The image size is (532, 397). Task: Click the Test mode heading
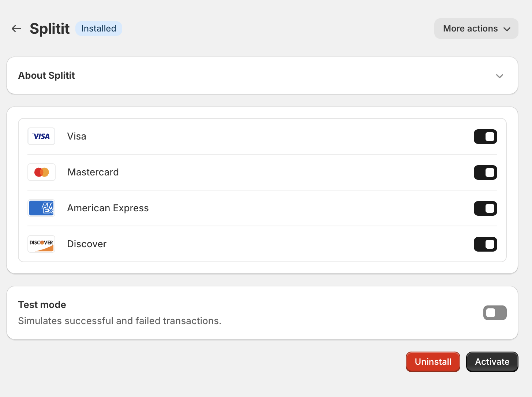pyautogui.click(x=42, y=305)
